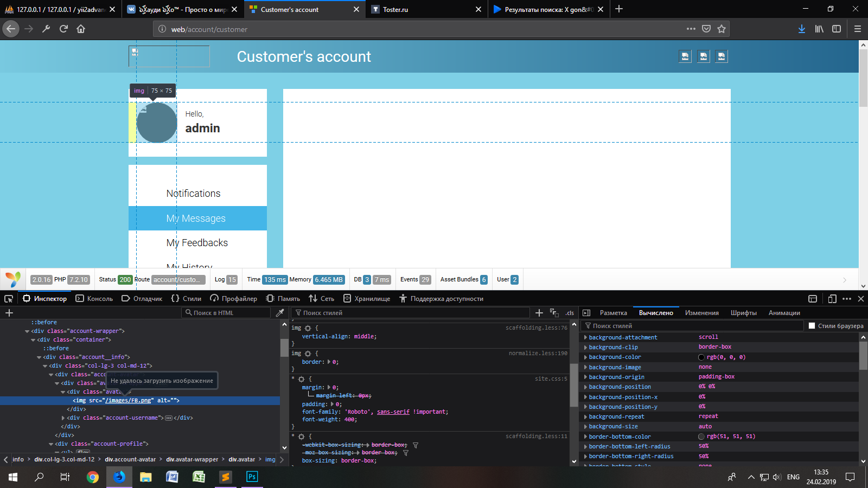
Task: Open the Изменения sidebar tab
Action: pyautogui.click(x=702, y=313)
